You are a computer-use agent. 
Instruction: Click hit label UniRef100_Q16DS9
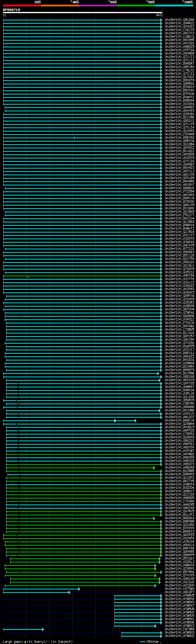pos(179,437)
